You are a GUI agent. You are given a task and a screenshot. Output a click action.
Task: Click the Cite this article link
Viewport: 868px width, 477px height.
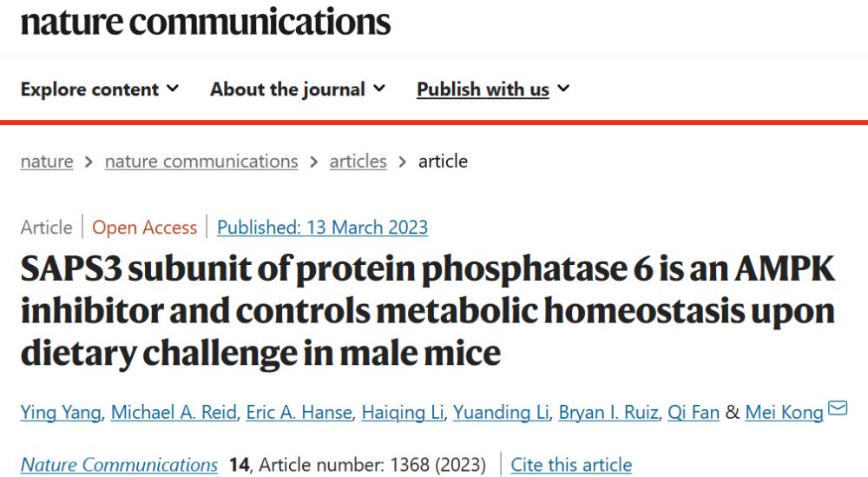[x=571, y=464]
